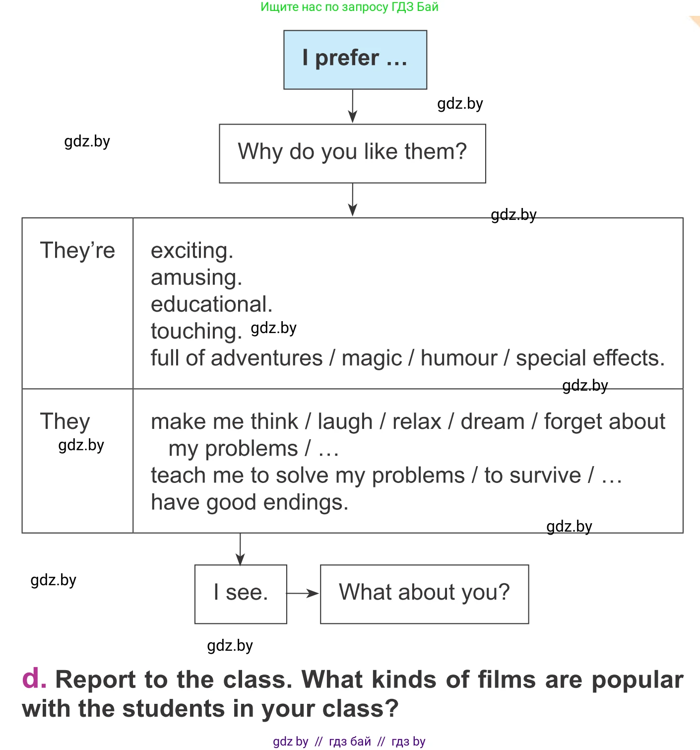This screenshot has width=700, height=750.
Task: Click the "have good endings." line
Action: pos(250,502)
